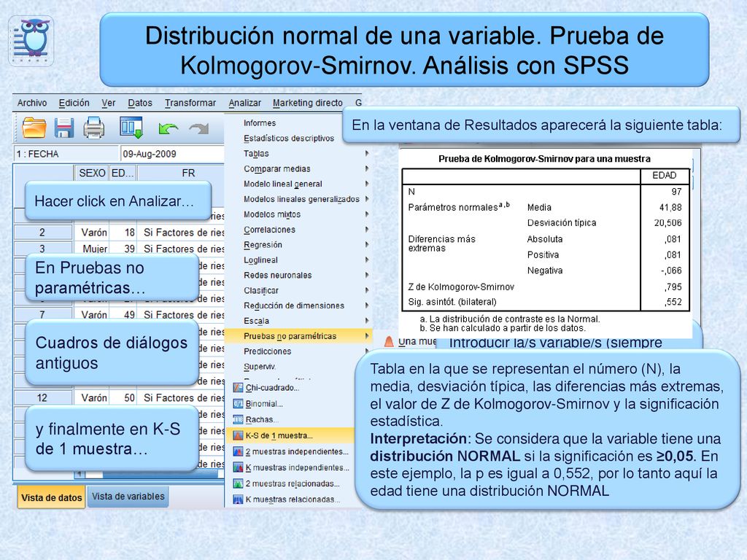The image size is (747, 560).
Task: Select Superviv. menu item
Action: (x=260, y=367)
